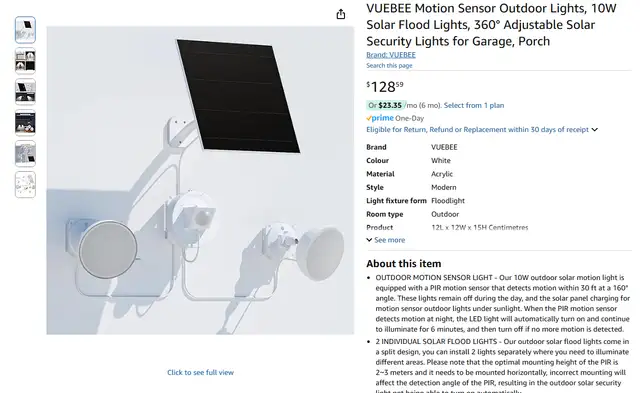Viewport: 640px width, 393px height.
Task: Open Select from 1 plan link
Action: click(x=474, y=105)
